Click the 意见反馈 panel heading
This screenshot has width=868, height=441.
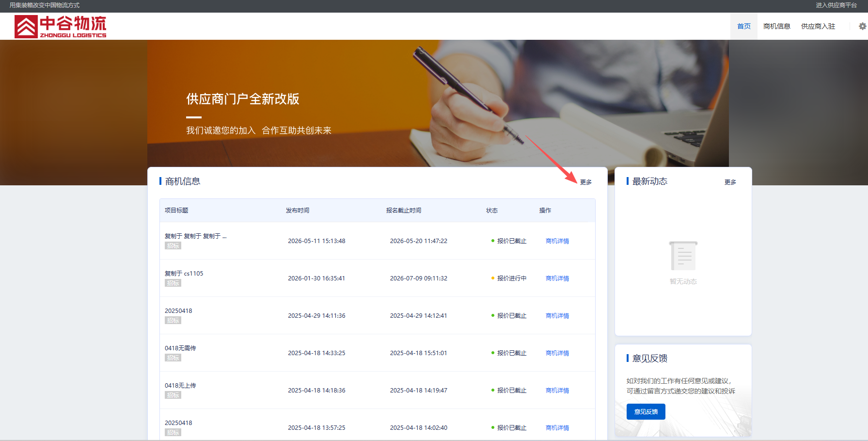650,359
